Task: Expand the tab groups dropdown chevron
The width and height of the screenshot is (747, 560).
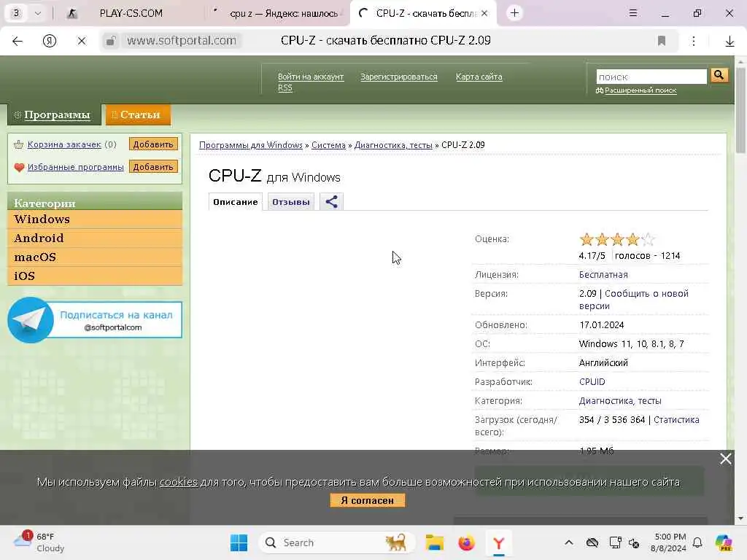Action: pos(38,13)
